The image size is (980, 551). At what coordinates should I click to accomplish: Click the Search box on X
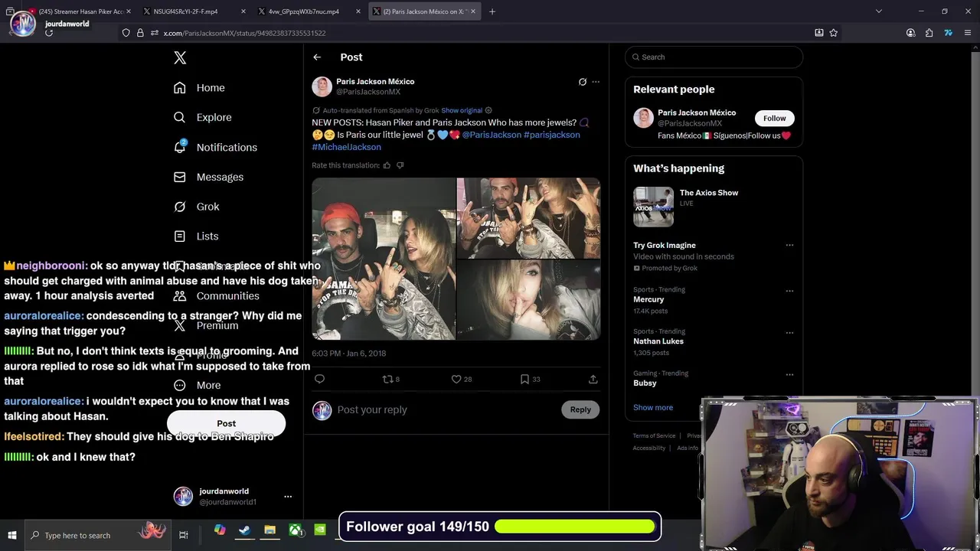click(x=714, y=57)
